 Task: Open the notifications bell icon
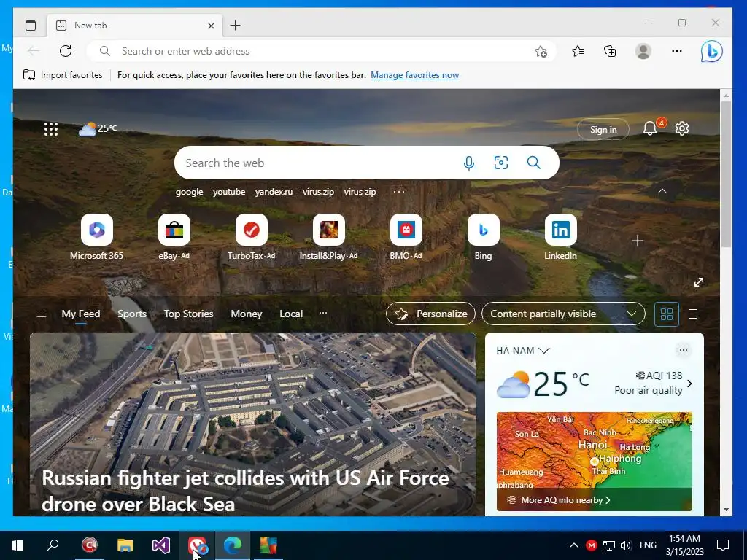pyautogui.click(x=650, y=128)
